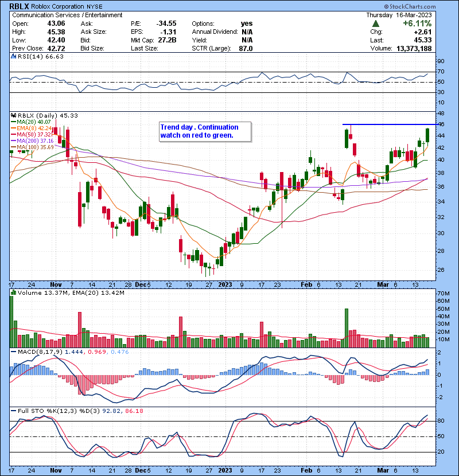Click the Options yes value
459x476 pixels.
tap(246, 24)
